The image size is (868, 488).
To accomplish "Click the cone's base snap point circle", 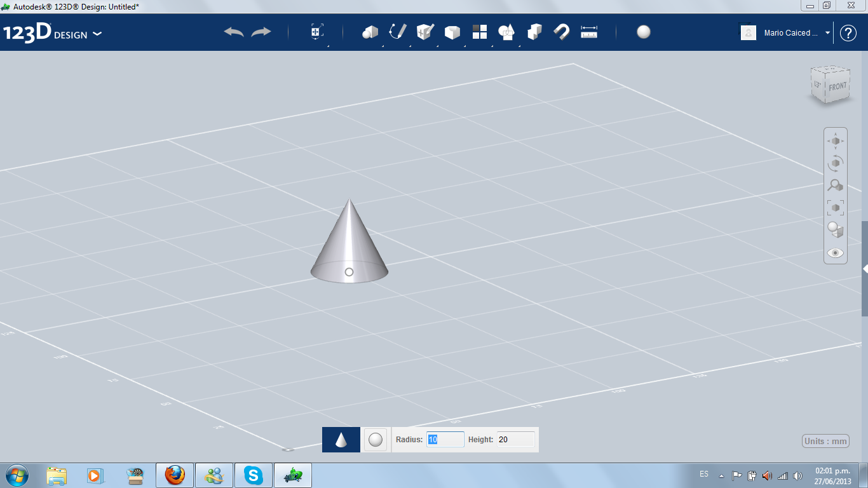I will point(349,272).
